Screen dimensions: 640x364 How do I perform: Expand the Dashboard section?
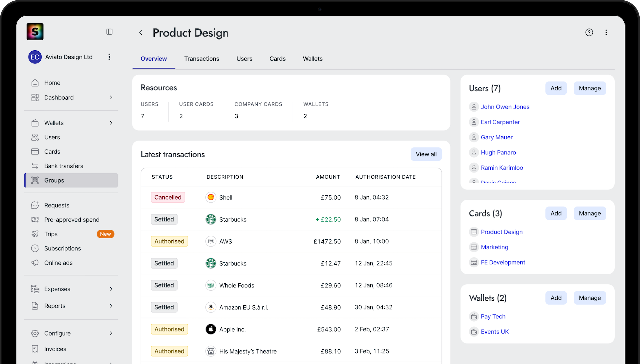111,97
